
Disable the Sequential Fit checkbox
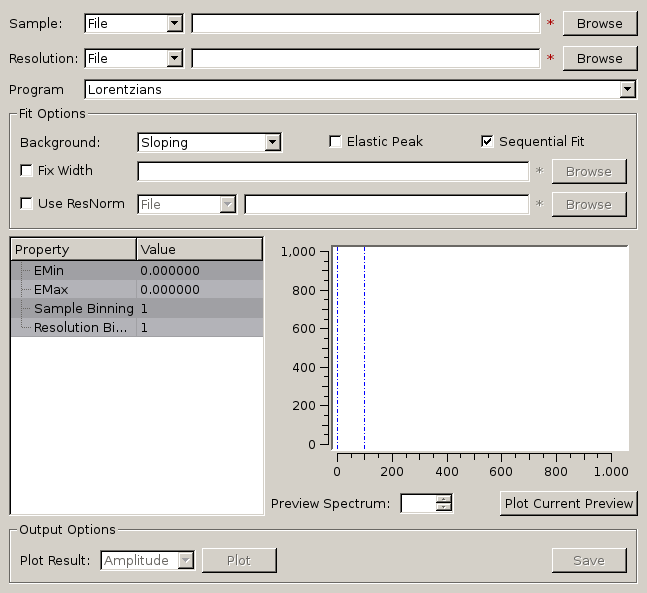[x=487, y=142]
